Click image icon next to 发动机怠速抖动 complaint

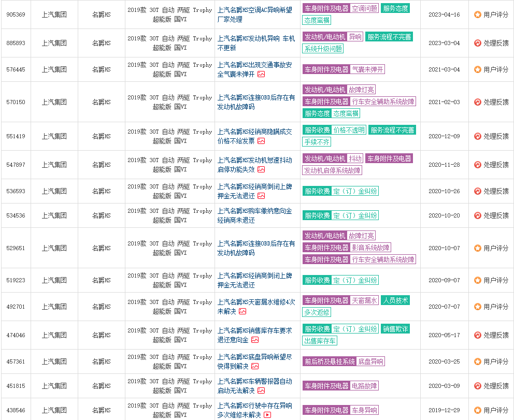(261, 169)
